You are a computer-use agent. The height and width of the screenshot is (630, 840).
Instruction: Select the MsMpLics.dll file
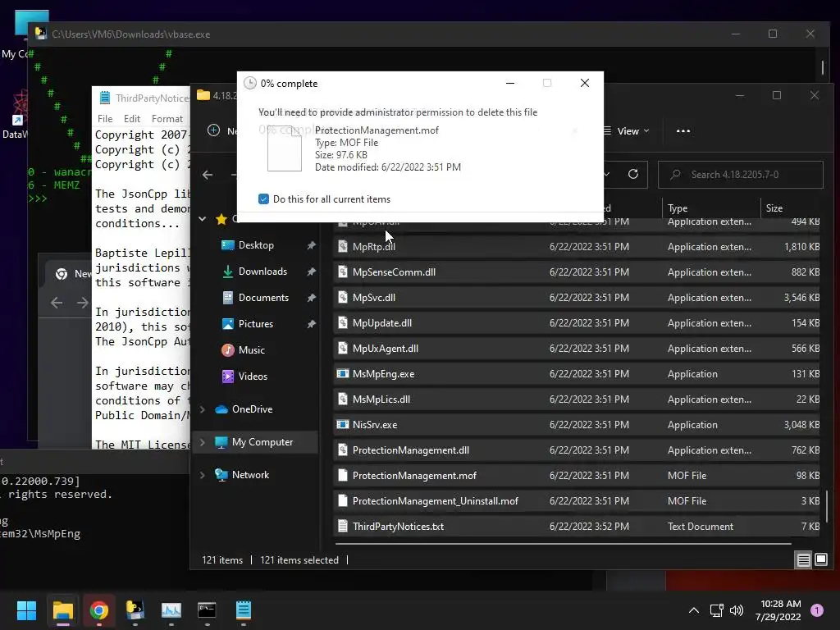click(x=577, y=399)
